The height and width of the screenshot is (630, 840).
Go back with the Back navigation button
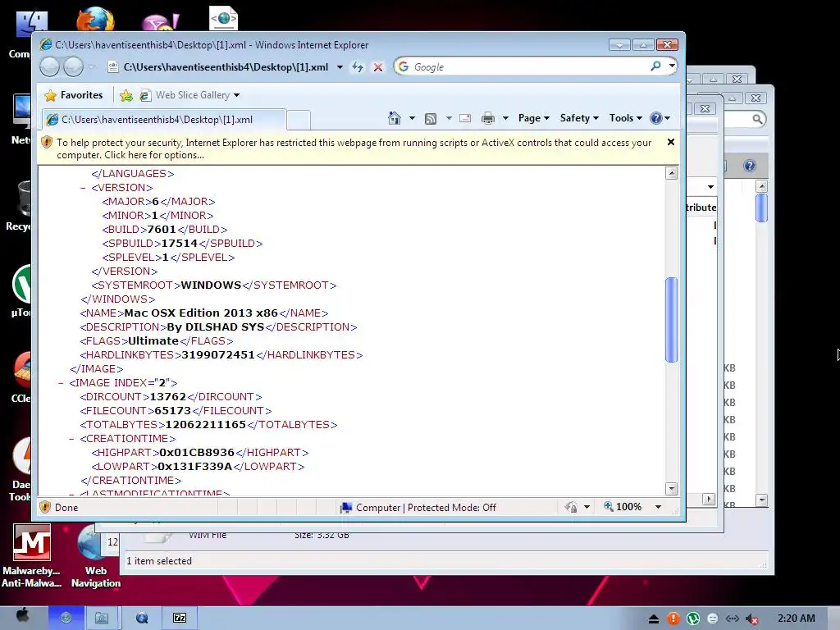click(50, 67)
